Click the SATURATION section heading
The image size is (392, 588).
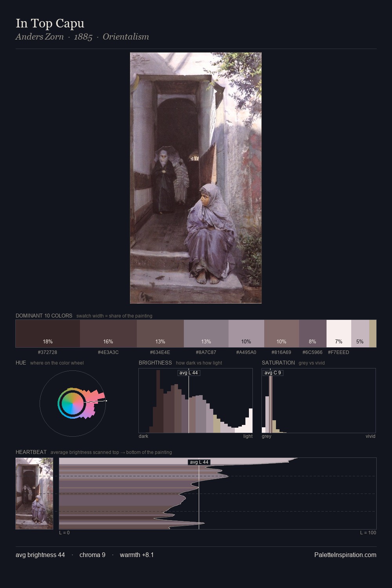pos(278,363)
